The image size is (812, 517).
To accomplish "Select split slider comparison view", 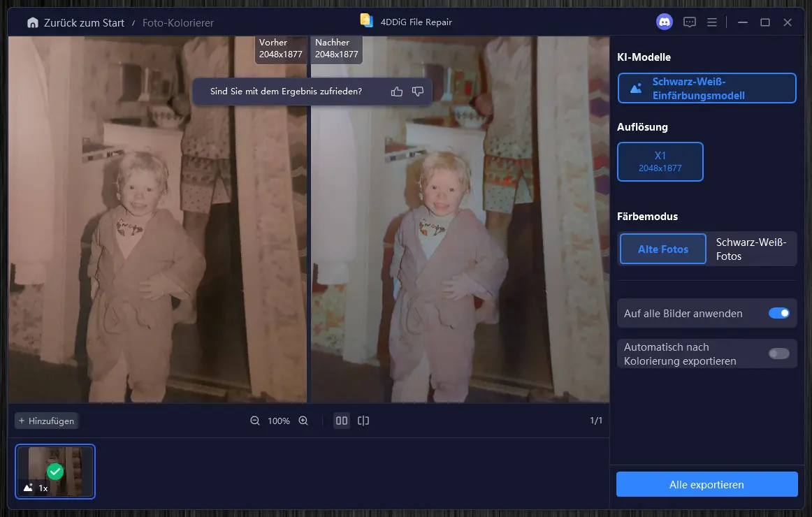I will [x=363, y=421].
